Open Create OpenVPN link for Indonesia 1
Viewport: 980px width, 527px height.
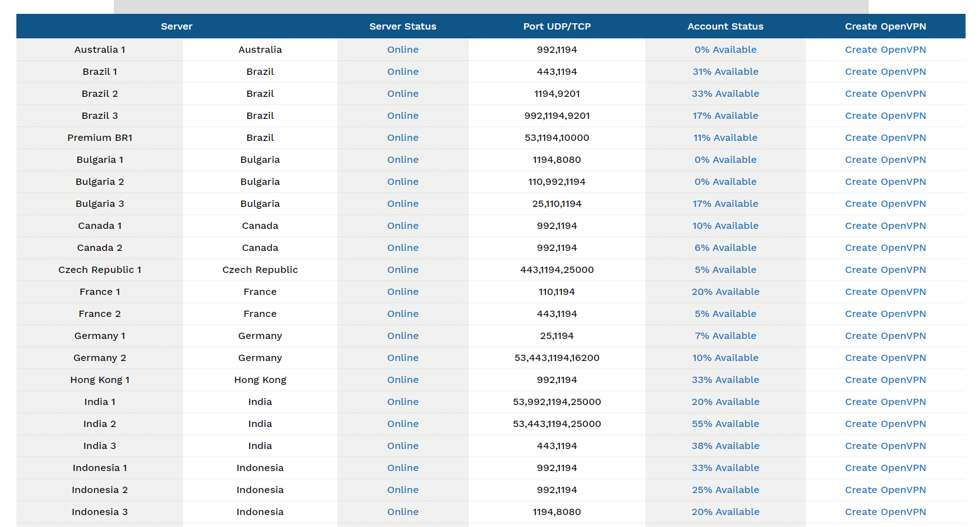click(885, 468)
